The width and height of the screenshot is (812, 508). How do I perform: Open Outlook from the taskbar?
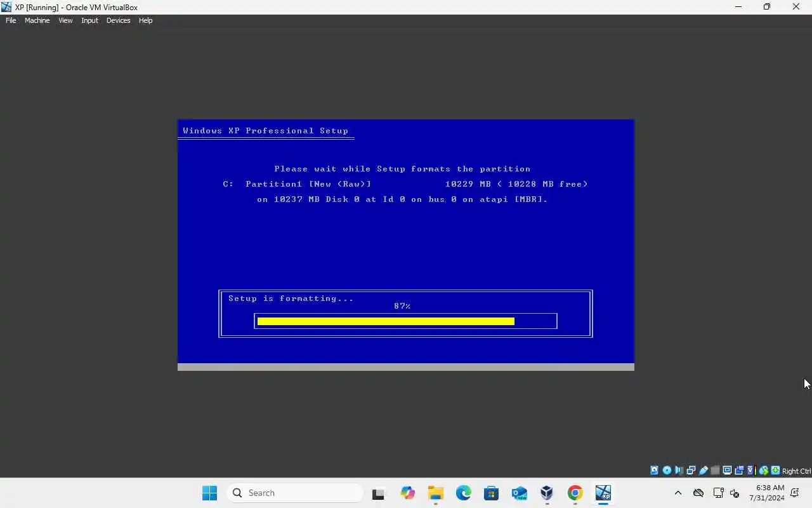point(520,493)
